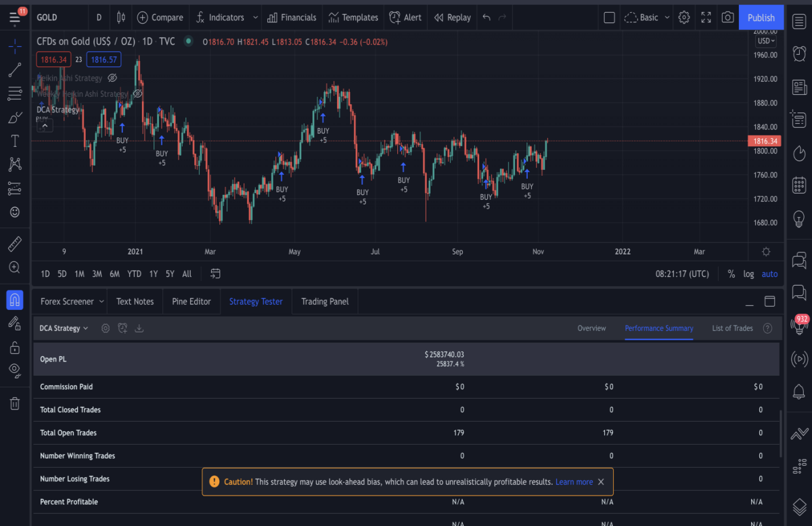812x526 pixels.
Task: Select the 1M time range
Action: 79,274
